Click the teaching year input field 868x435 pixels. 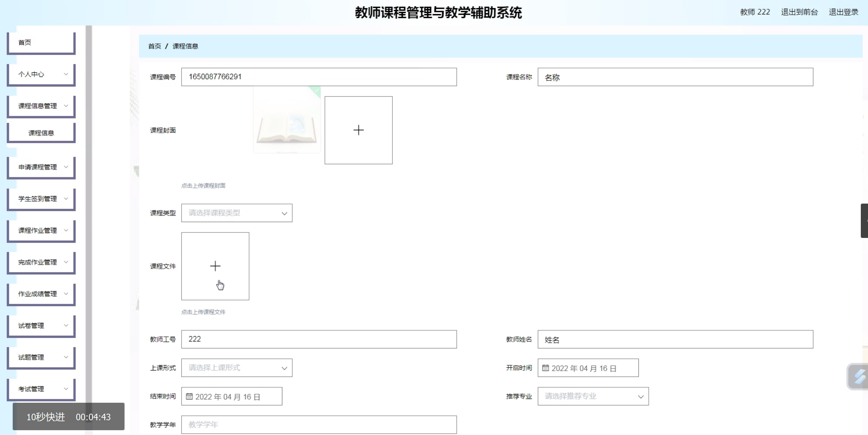(319, 425)
